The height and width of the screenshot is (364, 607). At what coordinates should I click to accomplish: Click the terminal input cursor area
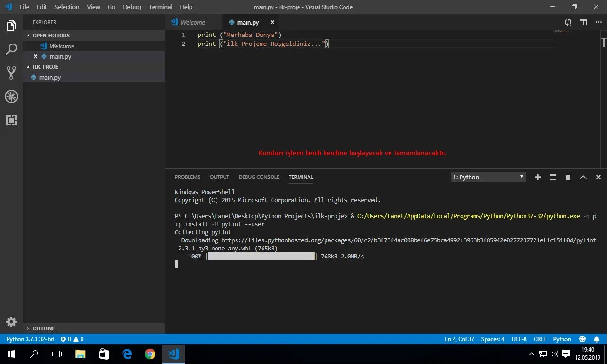(177, 264)
